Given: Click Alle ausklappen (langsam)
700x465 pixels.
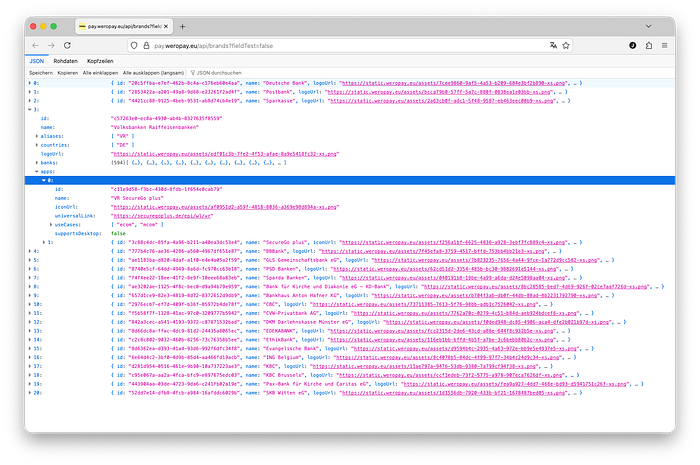Looking at the screenshot, I should [153, 73].
